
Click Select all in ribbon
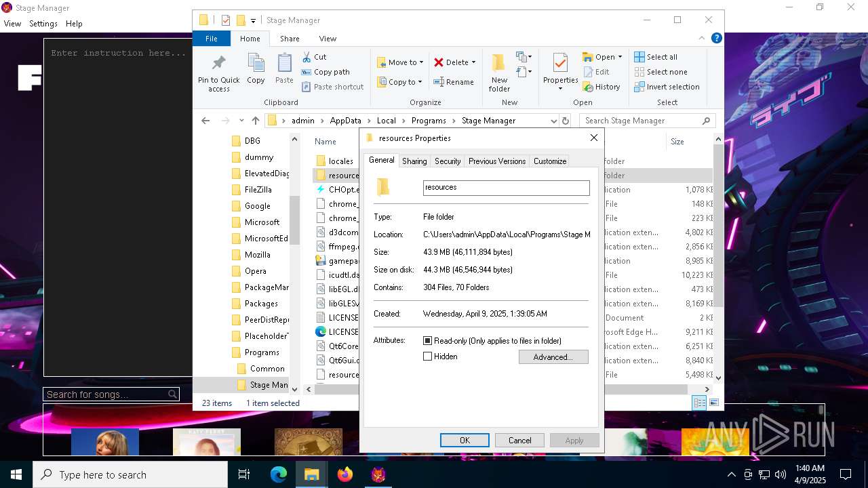(x=655, y=57)
